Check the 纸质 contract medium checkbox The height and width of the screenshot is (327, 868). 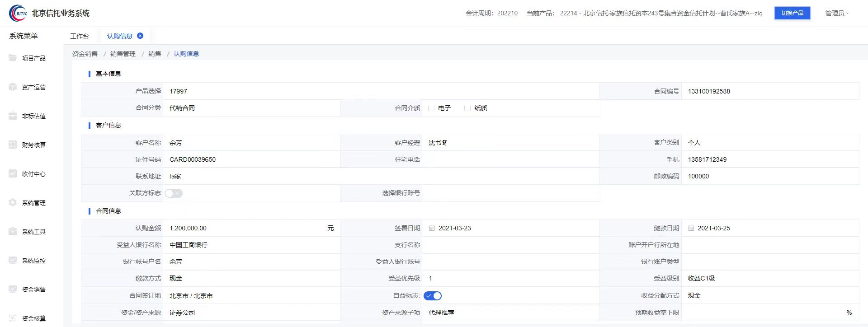(x=467, y=108)
